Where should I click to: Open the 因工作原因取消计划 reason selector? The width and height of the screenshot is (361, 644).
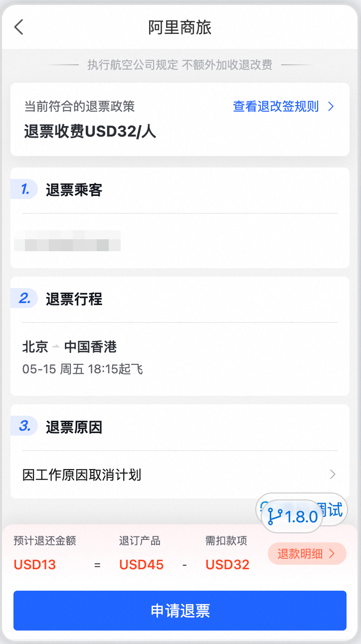tap(82, 475)
